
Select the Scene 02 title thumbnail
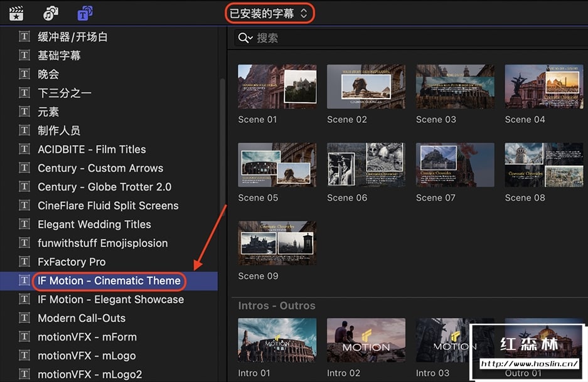[366, 87]
